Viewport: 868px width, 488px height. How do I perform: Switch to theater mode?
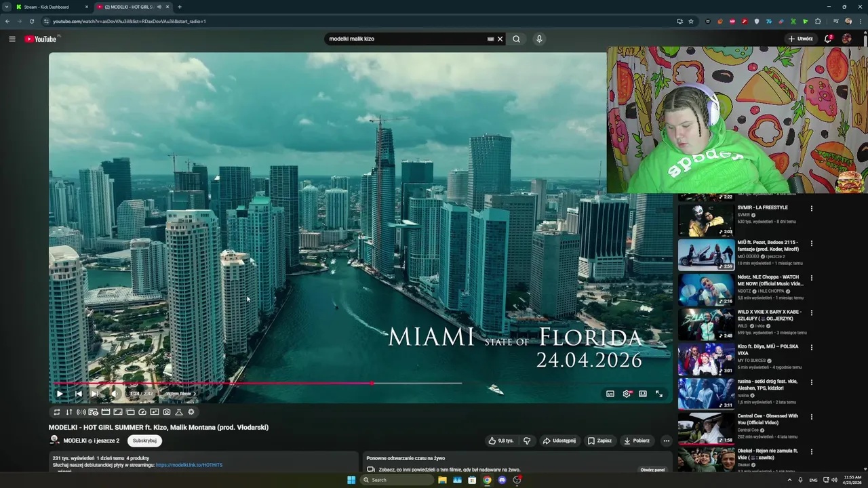tap(643, 394)
